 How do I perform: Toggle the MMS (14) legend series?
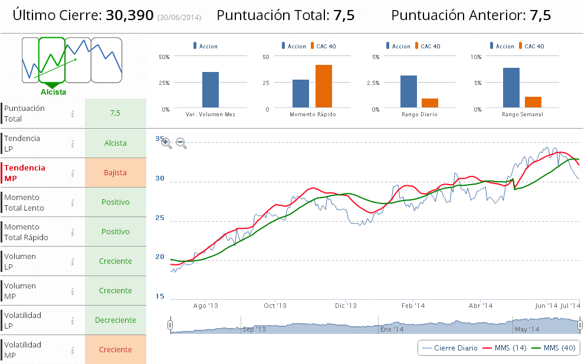tap(504, 348)
